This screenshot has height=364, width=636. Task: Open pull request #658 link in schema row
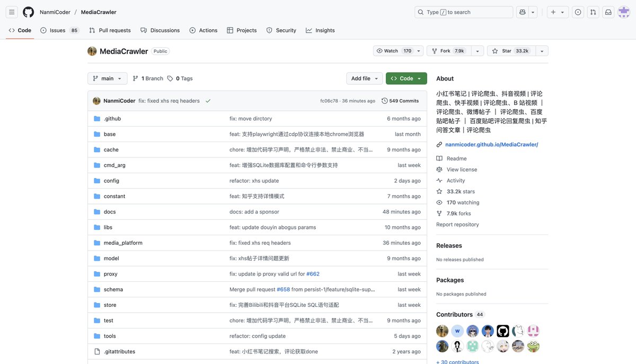[283, 289]
